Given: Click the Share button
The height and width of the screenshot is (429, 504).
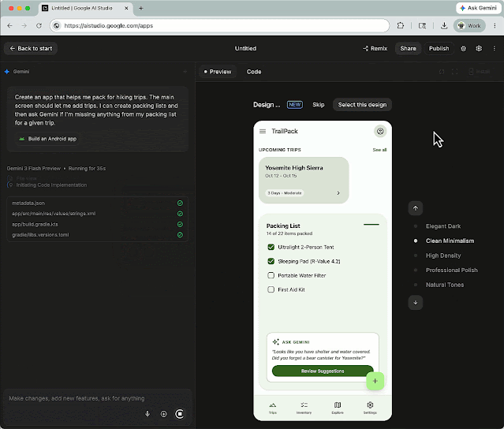Looking at the screenshot, I should coord(408,49).
